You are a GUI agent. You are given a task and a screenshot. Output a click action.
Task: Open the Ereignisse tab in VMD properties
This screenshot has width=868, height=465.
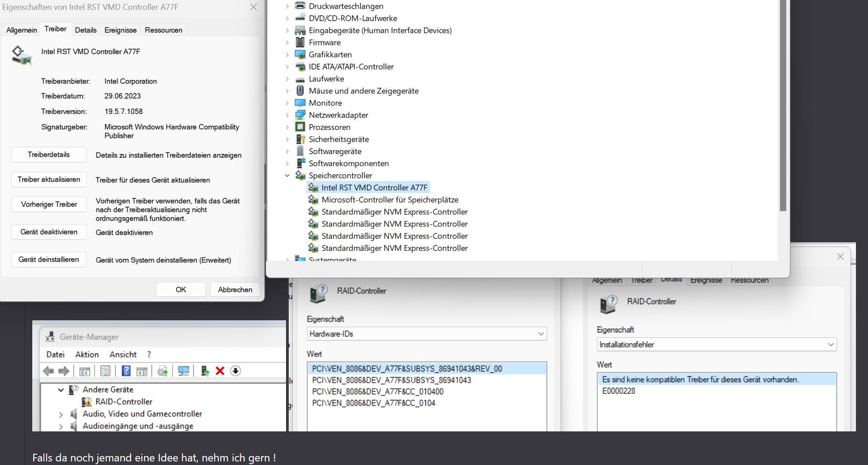click(121, 30)
